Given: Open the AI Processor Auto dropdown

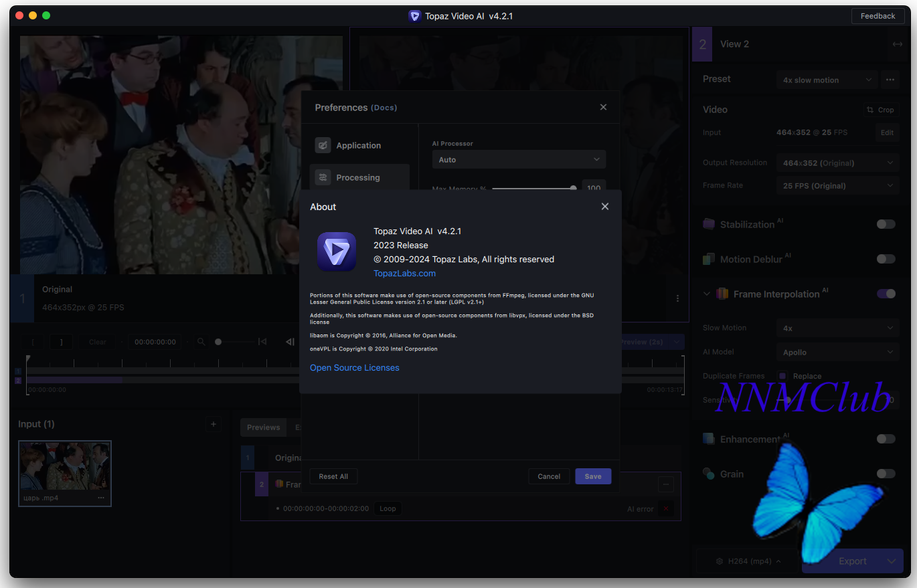Looking at the screenshot, I should click(519, 160).
